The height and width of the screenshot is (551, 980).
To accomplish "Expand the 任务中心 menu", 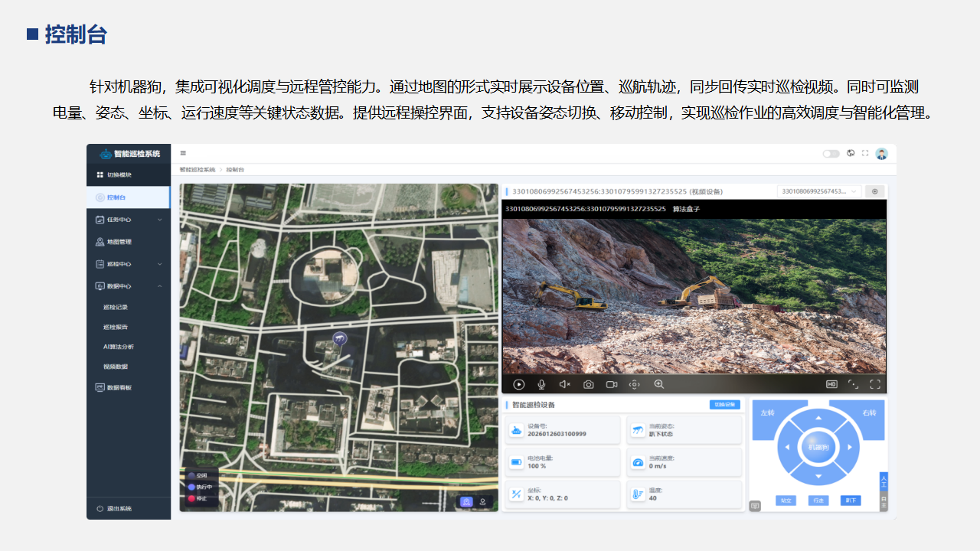I will click(x=129, y=220).
